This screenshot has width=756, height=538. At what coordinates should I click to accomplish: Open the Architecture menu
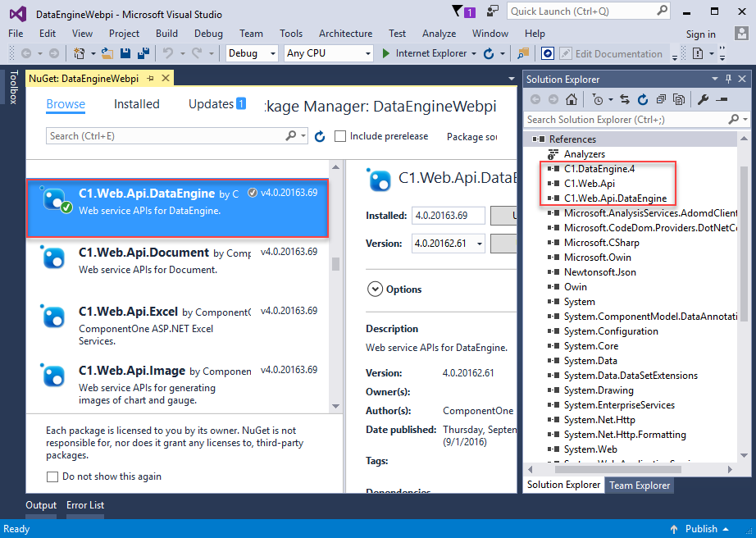point(345,34)
